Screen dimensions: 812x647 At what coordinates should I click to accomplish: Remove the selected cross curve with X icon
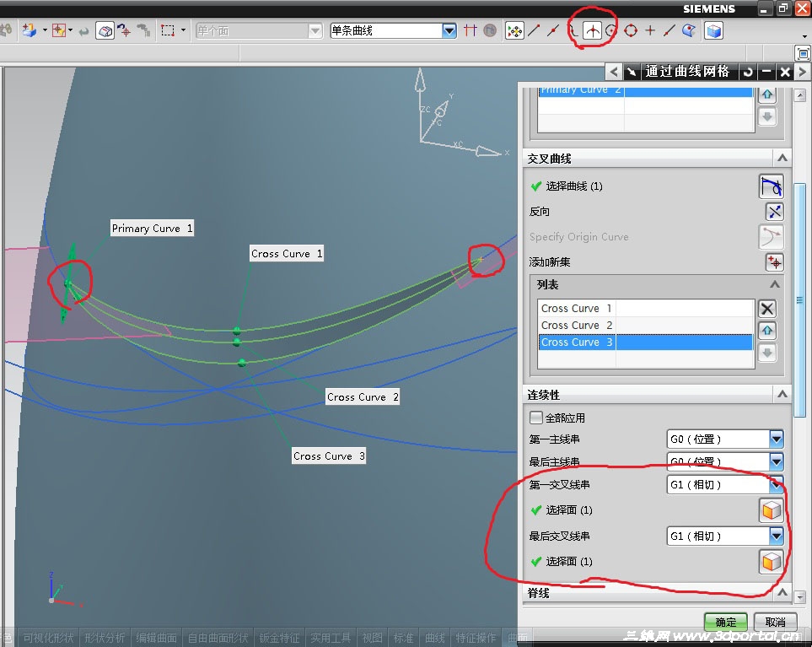tap(767, 309)
